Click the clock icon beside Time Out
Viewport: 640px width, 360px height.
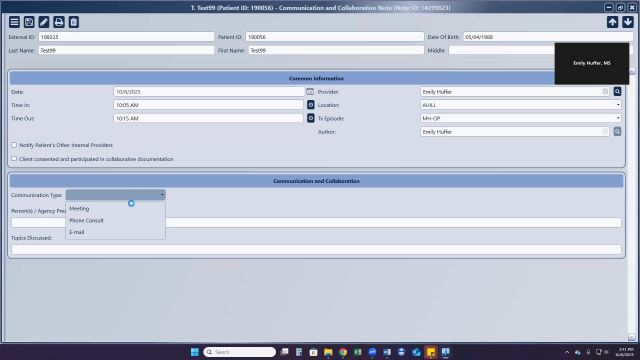click(311, 118)
